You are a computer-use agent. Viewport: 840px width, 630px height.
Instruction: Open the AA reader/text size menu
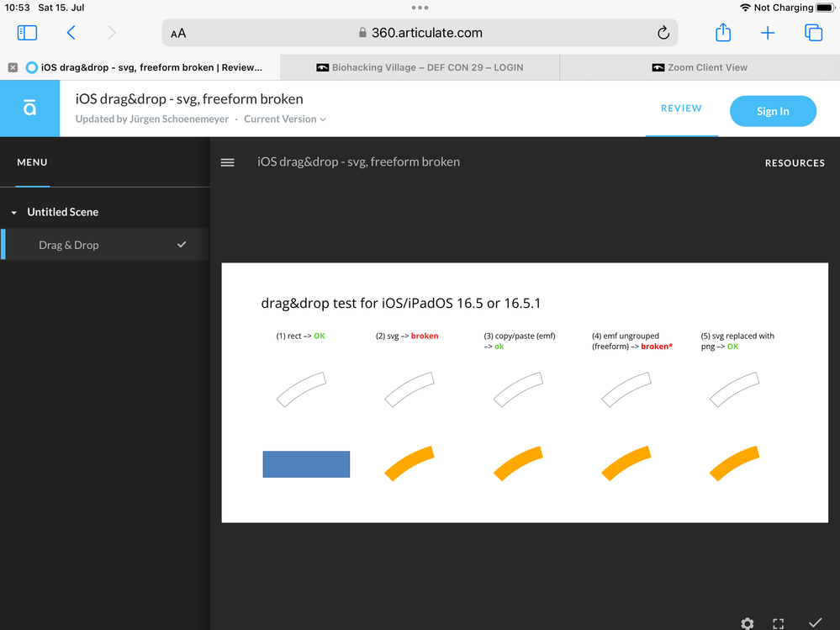coord(178,33)
